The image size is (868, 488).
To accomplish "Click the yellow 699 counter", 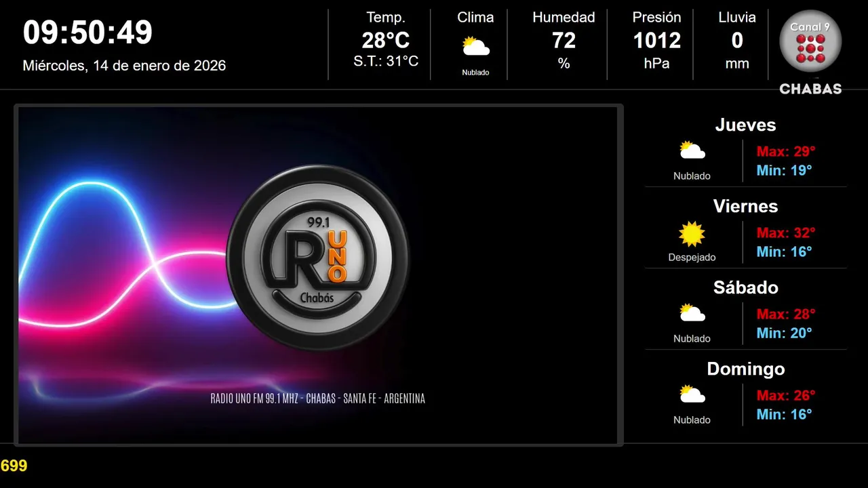I will click(x=14, y=466).
